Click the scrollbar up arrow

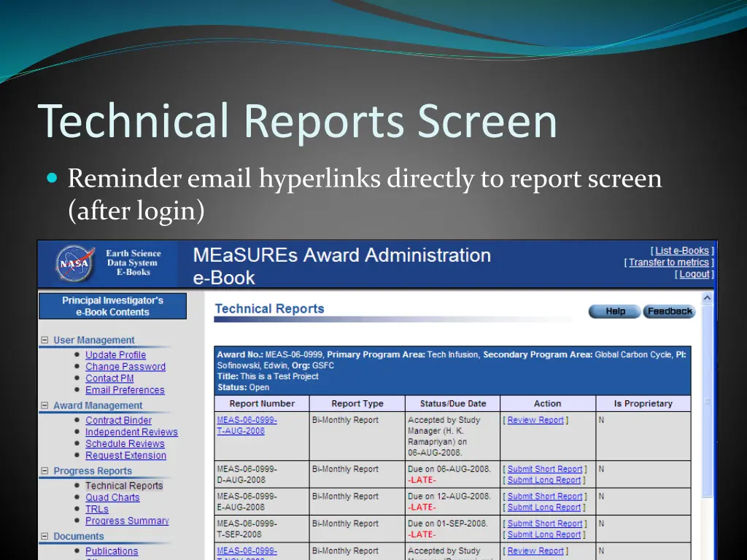(x=707, y=298)
